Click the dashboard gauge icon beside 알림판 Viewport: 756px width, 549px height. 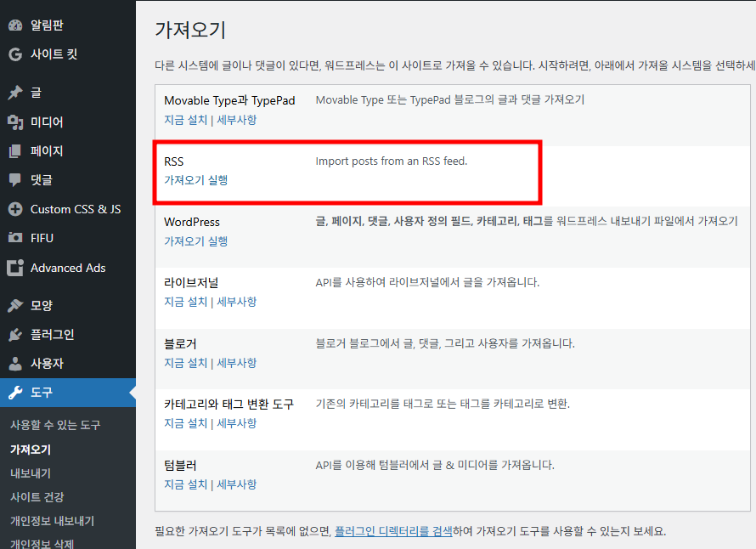pos(15,25)
